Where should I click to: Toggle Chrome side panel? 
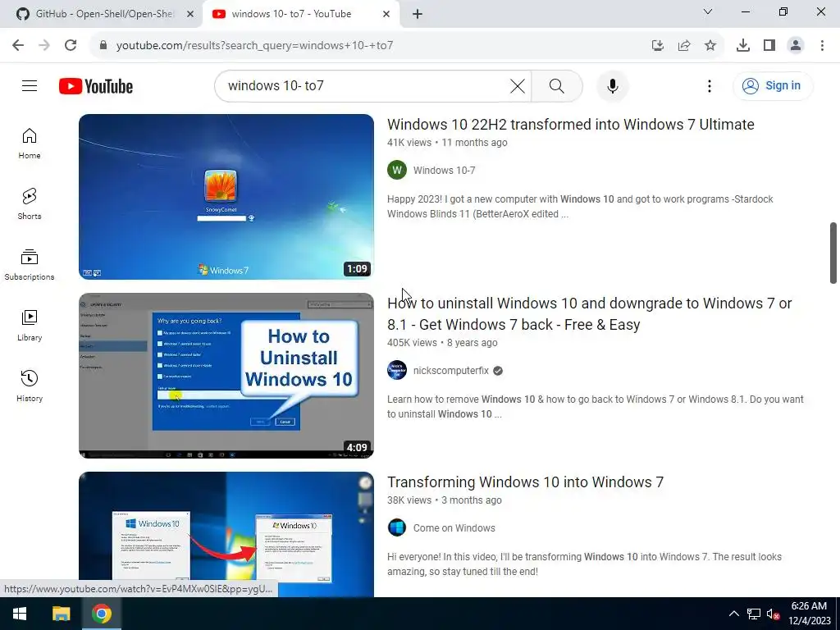click(769, 45)
